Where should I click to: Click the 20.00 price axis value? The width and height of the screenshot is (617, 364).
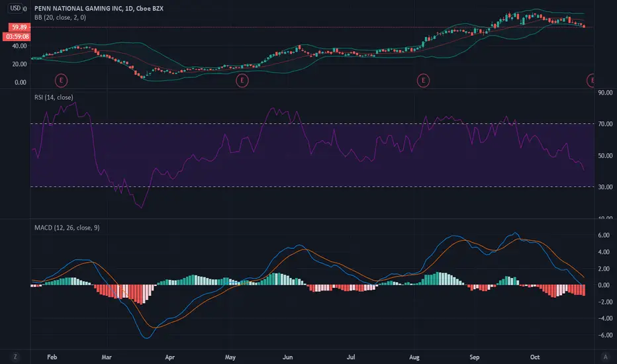[20, 64]
